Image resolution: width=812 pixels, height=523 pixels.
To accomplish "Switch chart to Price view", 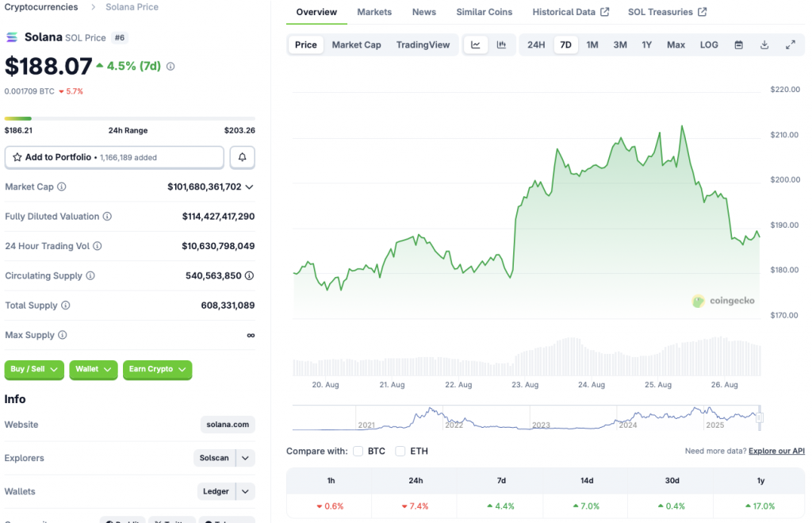I will point(305,45).
